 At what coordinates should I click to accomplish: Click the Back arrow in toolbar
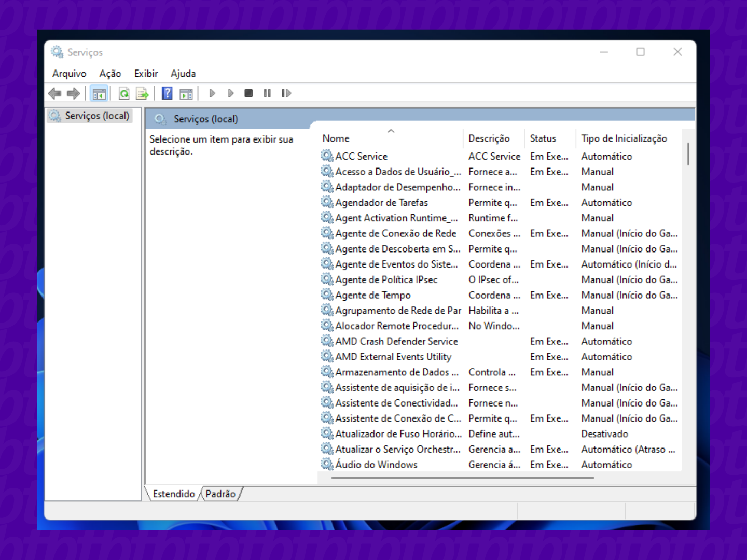click(54, 93)
